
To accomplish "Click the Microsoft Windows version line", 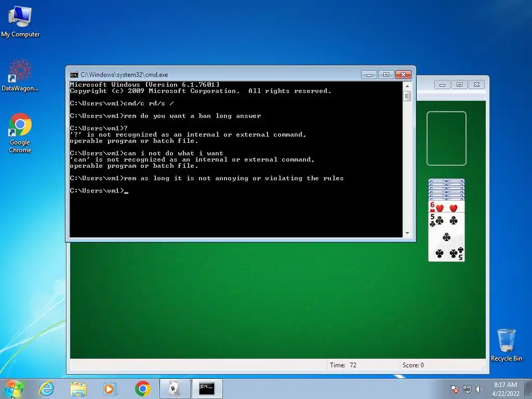I will tap(144, 85).
